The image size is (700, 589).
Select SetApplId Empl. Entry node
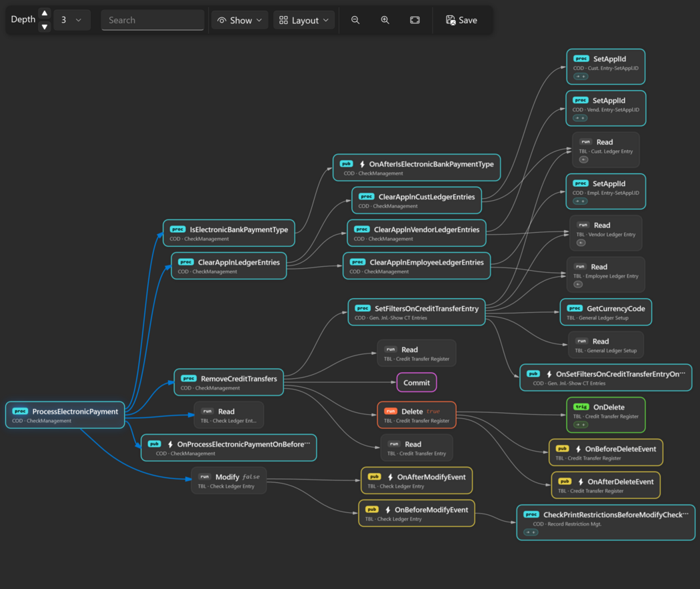pos(606,191)
